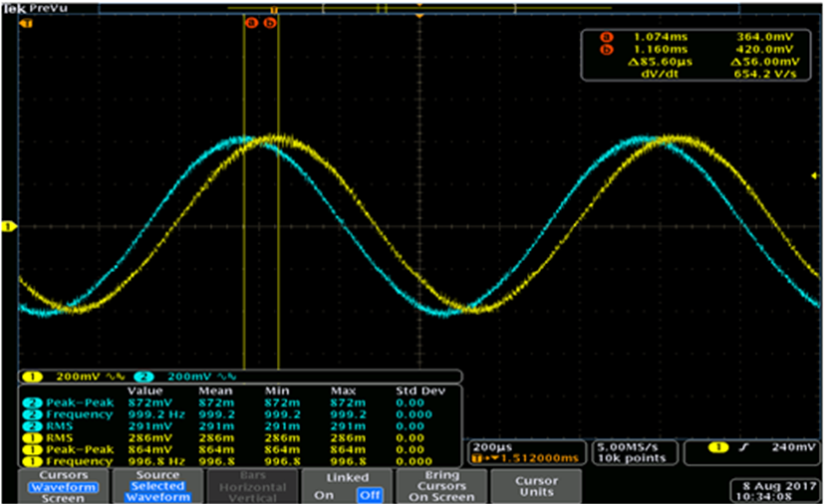Open the Source Selected Waveform menu
The width and height of the screenshot is (825, 504).
157,486
